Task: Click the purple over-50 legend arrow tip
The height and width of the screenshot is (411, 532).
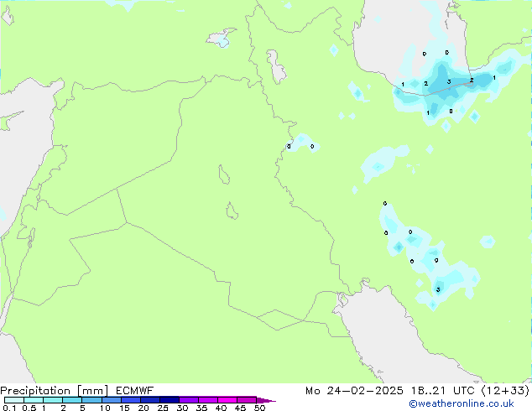Action: coord(266,400)
